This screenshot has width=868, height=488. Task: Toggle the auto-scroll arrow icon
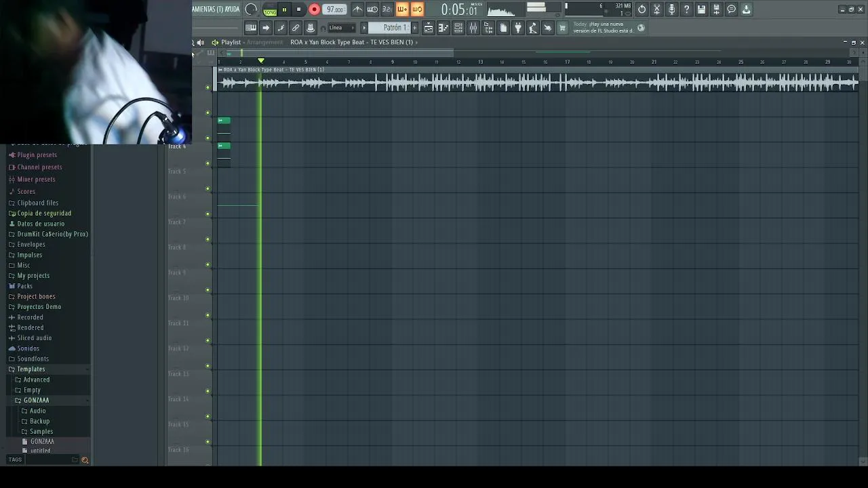click(266, 28)
